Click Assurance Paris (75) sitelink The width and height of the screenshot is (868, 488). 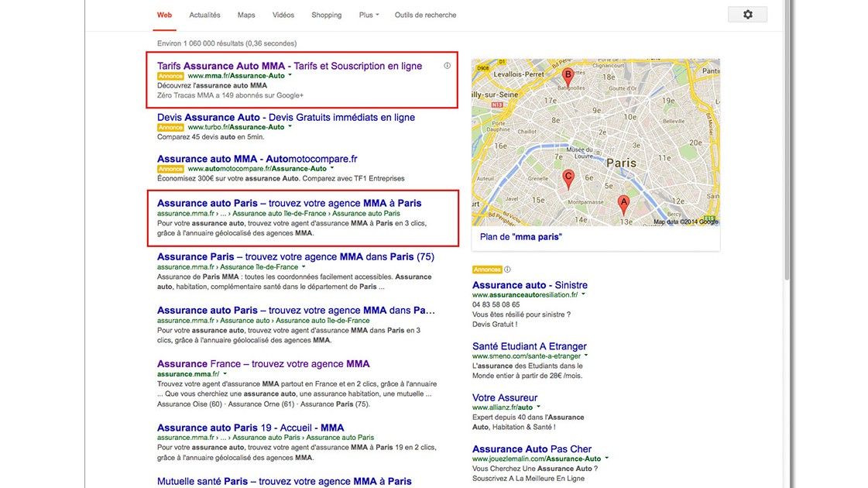point(335,404)
